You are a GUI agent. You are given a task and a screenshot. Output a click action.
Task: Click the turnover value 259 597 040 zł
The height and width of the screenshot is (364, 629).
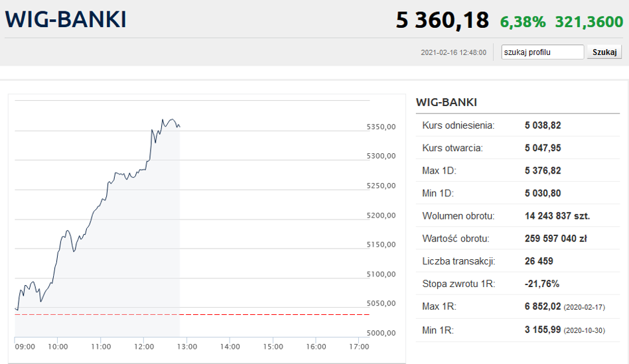[x=555, y=239]
